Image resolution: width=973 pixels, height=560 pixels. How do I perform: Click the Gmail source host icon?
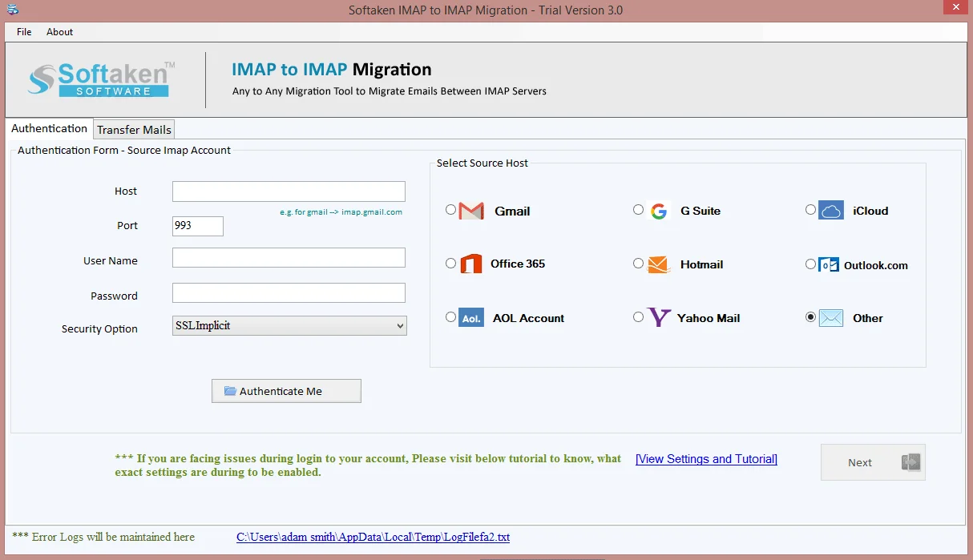click(x=472, y=210)
